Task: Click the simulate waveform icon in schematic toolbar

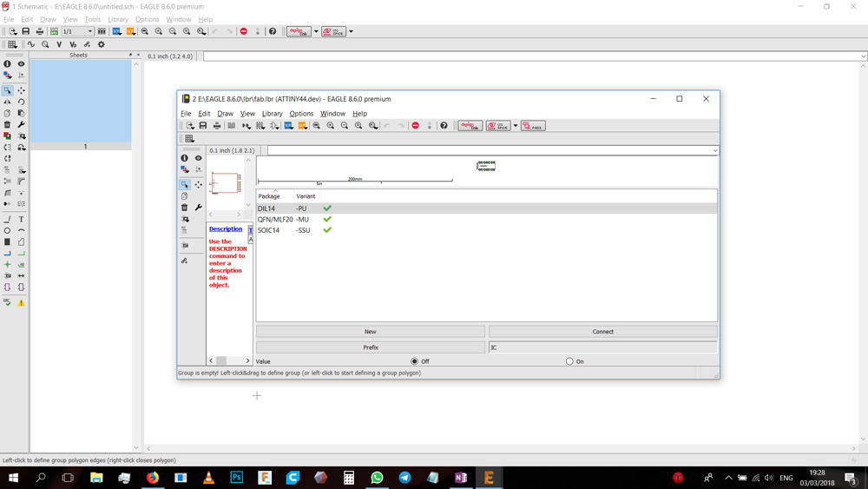Action: (x=31, y=44)
